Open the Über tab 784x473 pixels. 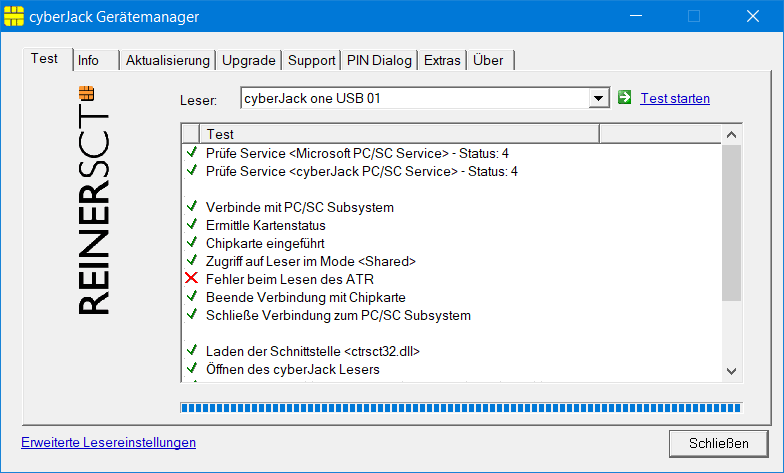490,60
